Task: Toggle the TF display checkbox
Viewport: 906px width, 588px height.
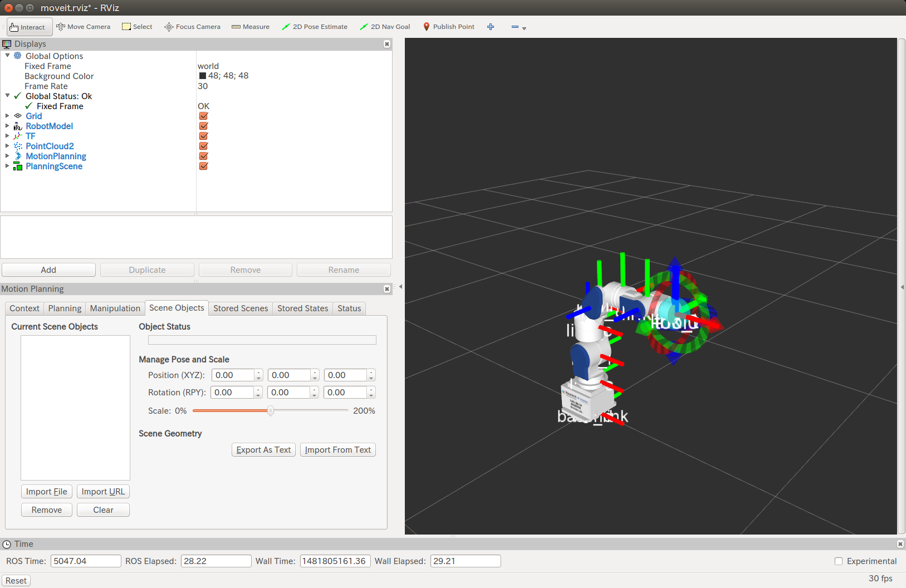Action: [x=203, y=136]
